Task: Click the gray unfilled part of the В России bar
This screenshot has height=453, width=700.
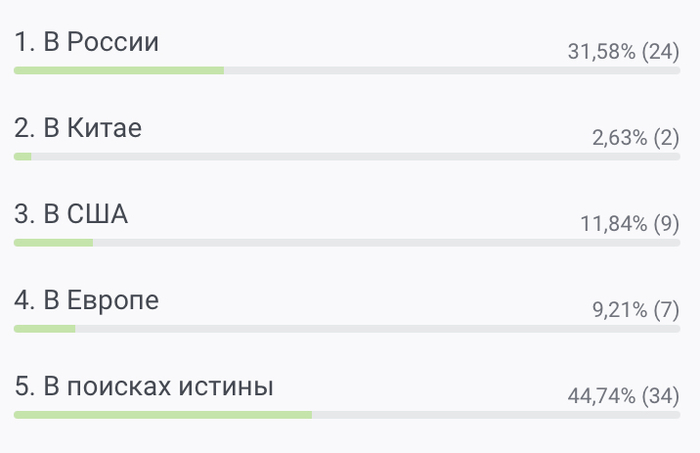Action: (452, 71)
